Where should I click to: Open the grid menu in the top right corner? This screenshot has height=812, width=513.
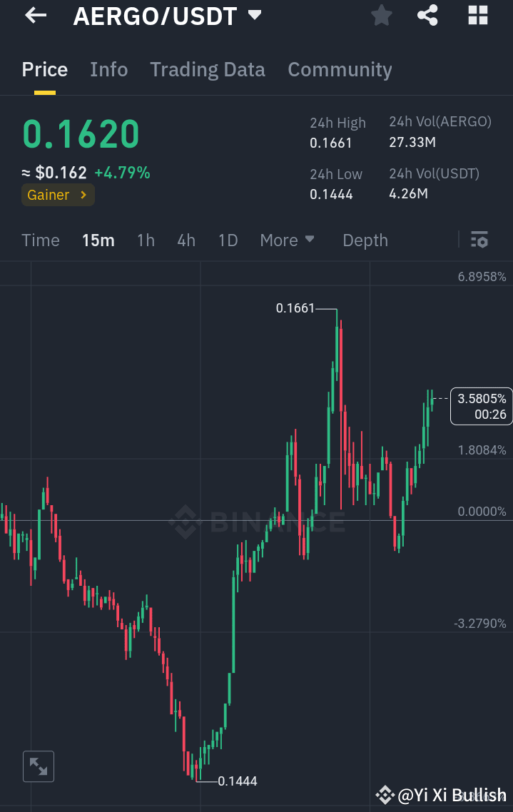[477, 15]
